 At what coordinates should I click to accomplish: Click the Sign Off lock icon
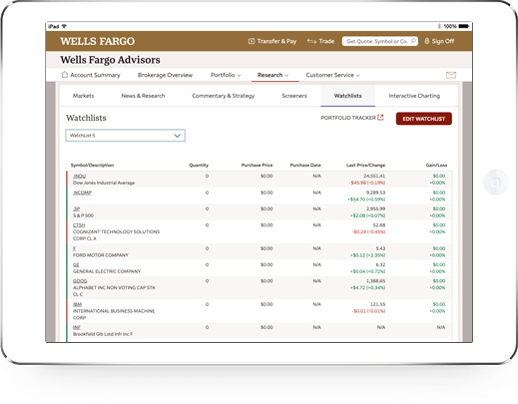click(426, 41)
